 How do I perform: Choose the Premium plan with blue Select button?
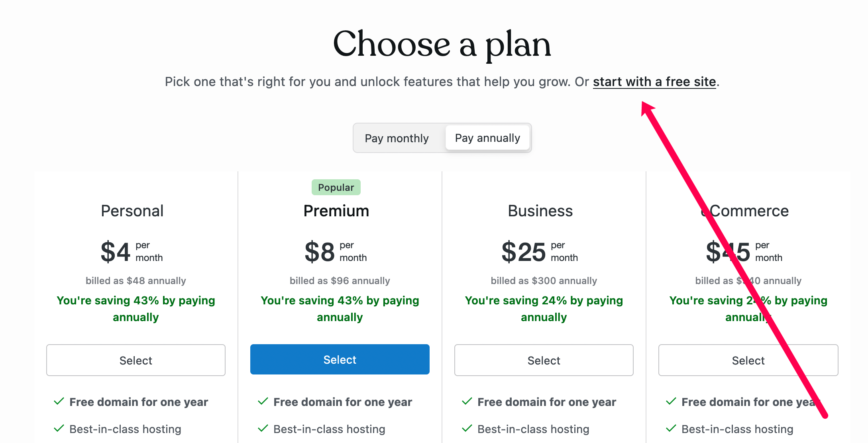(340, 359)
